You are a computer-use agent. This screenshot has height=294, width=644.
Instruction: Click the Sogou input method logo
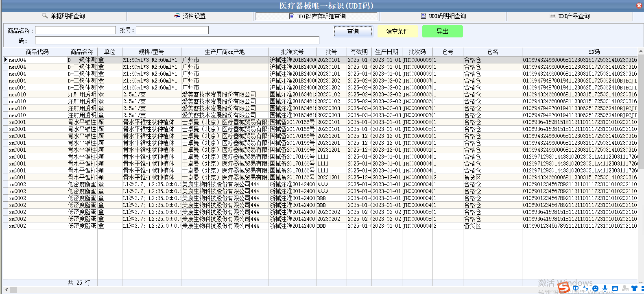tap(564, 288)
